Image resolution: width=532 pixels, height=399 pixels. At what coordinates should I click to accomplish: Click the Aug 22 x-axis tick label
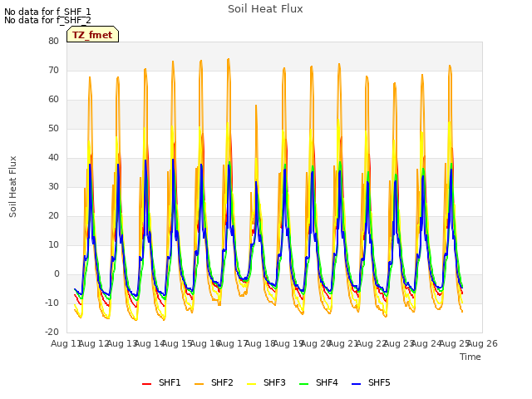tap(372, 343)
